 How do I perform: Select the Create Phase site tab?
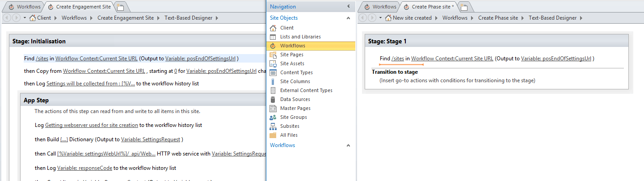[429, 7]
